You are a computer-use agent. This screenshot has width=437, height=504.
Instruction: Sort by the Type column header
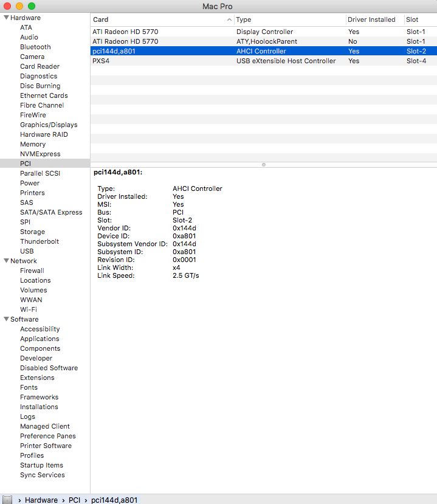click(290, 19)
